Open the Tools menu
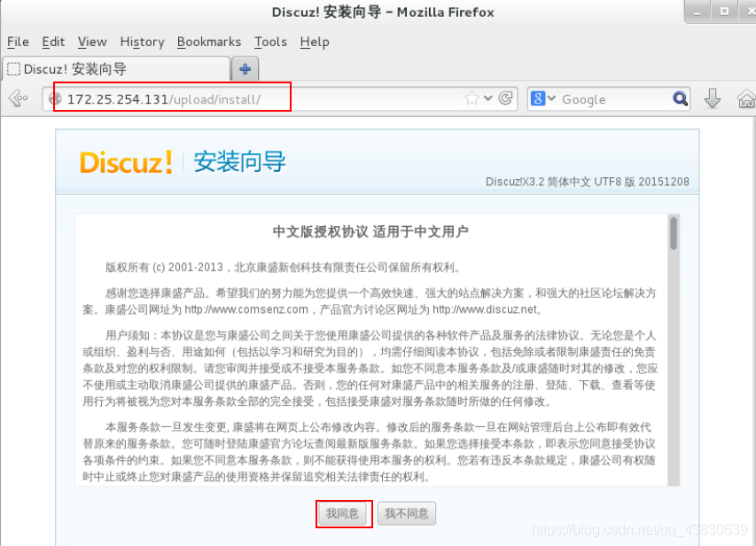Image resolution: width=756 pixels, height=546 pixels. 270,42
